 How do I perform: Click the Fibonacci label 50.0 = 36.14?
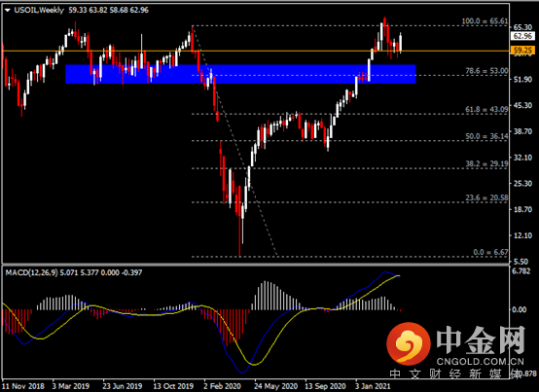[486, 136]
